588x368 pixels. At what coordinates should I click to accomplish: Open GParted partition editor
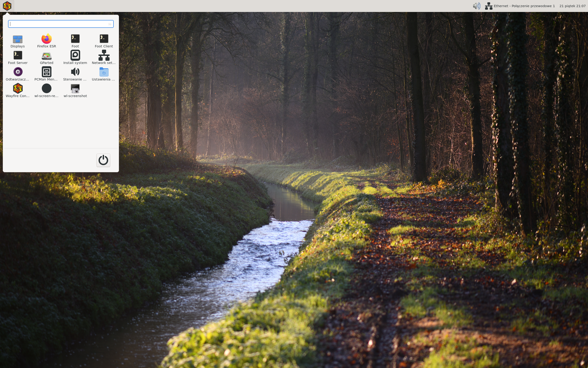point(46,58)
